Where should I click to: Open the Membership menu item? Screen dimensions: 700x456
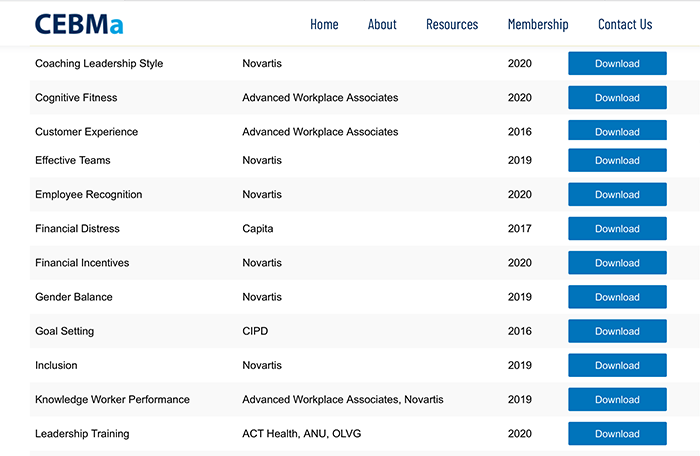pyautogui.click(x=538, y=24)
